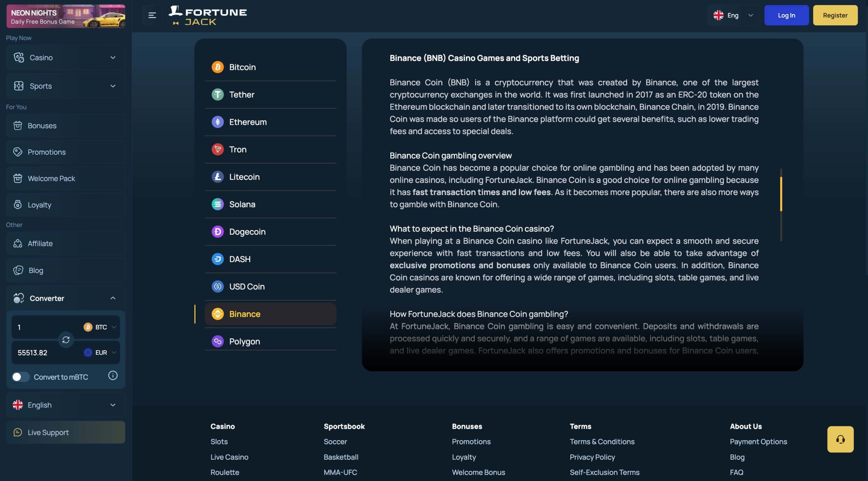Click the hamburger menu icon in header

[x=152, y=15]
